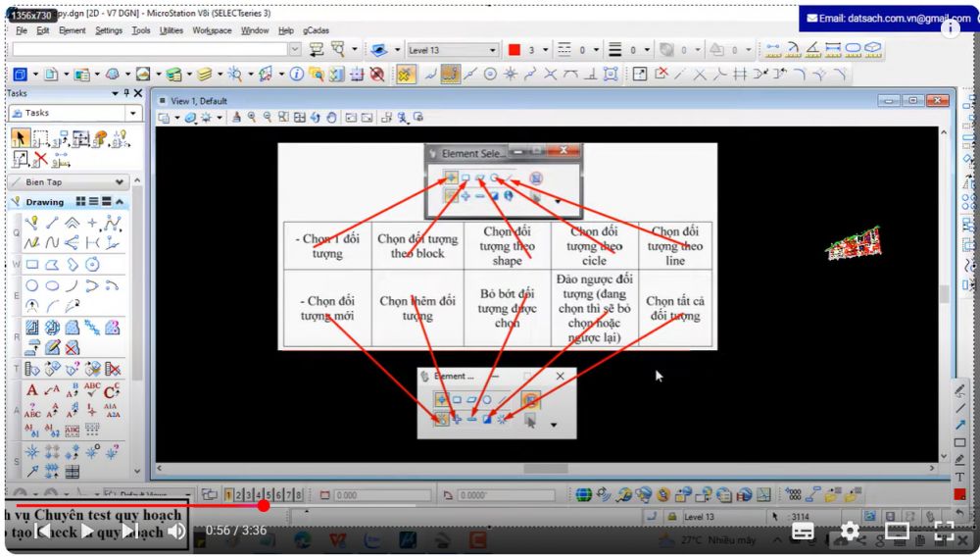Image resolution: width=980 pixels, height=559 pixels.
Task: Toggle subtitles on the video player
Action: coord(803,531)
